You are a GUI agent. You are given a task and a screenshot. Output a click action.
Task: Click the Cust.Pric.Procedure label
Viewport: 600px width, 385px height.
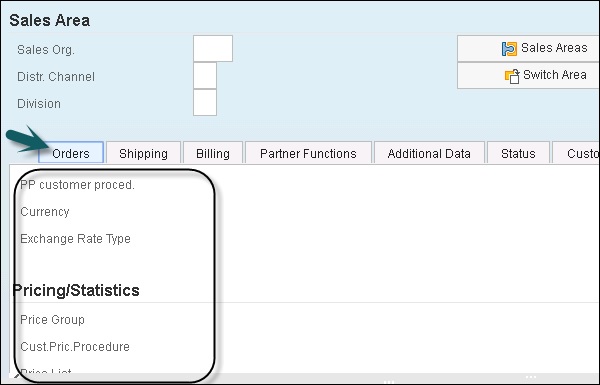[75, 347]
